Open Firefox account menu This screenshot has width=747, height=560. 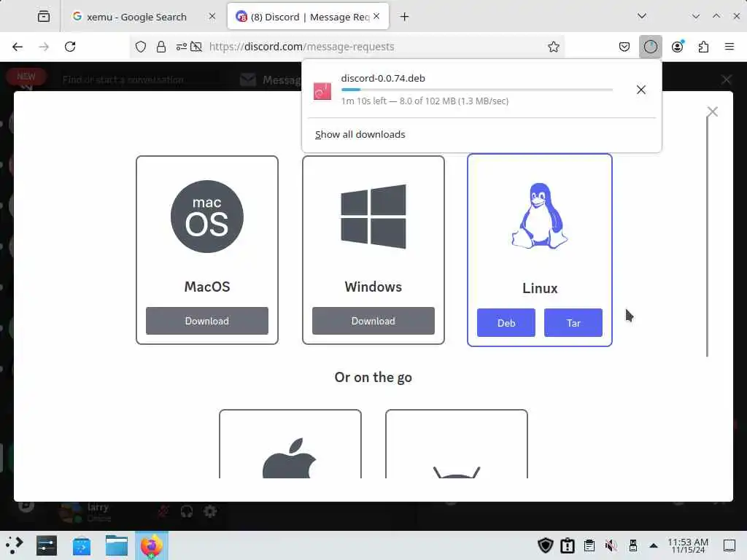pyautogui.click(x=678, y=47)
